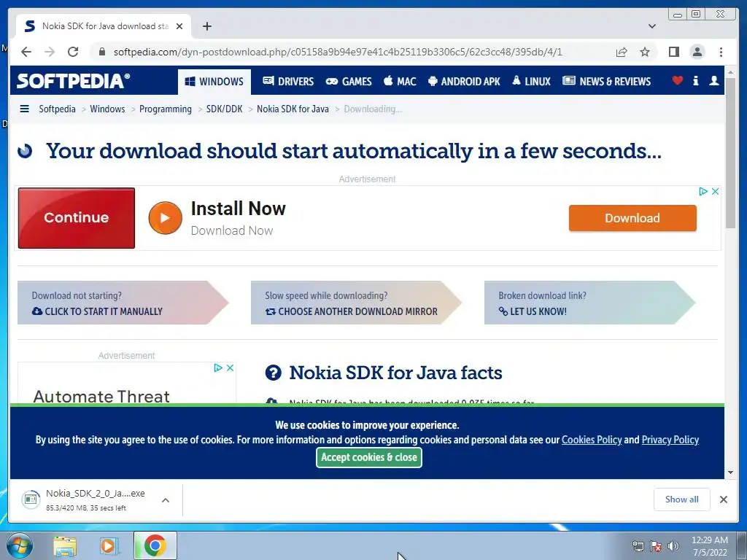Open the network tray icon
This screenshot has height=560, width=747.
pos(638,546)
